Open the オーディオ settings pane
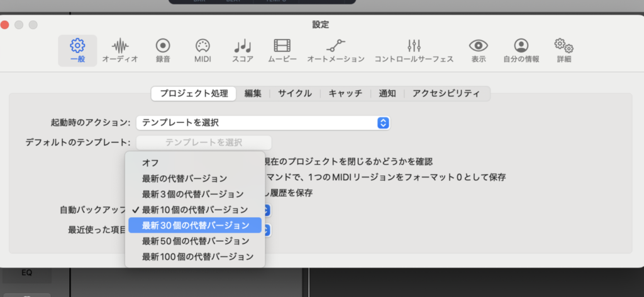The width and height of the screenshot is (644, 297). coord(120,51)
